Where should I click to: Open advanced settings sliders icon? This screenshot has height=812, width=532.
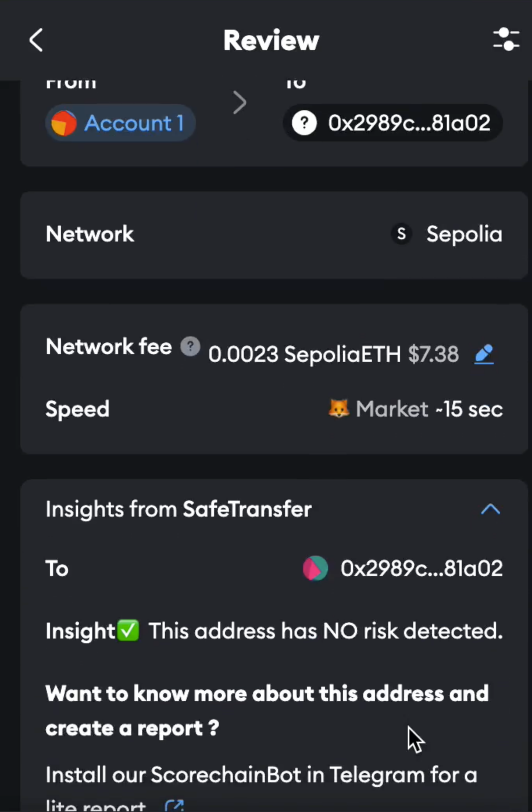[x=506, y=39]
